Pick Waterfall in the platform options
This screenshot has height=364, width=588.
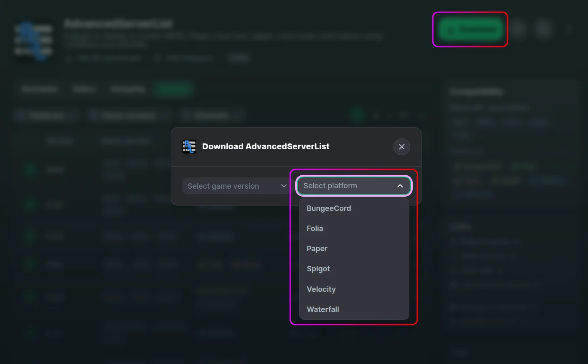pos(354,309)
